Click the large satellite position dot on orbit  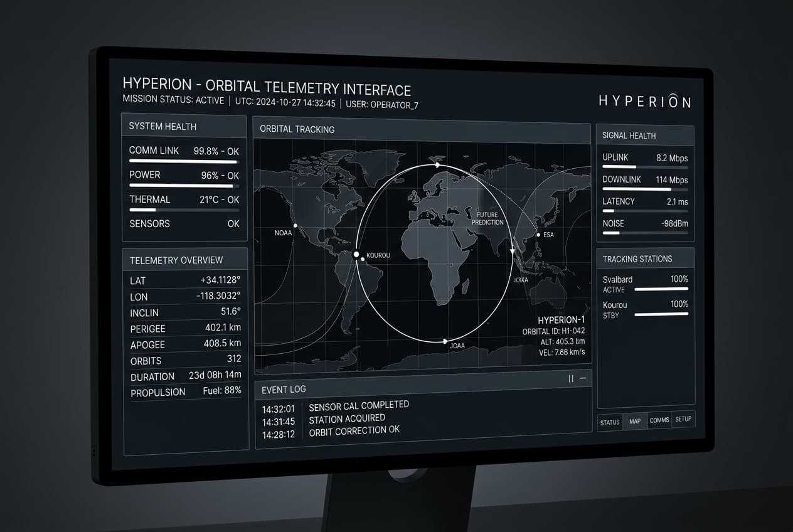tap(356, 255)
